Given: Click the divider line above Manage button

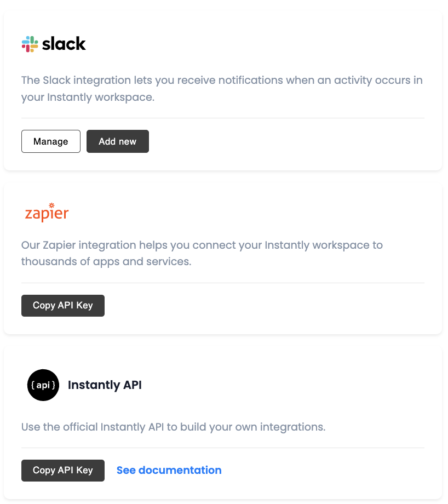Looking at the screenshot, I should pyautogui.click(x=223, y=118).
